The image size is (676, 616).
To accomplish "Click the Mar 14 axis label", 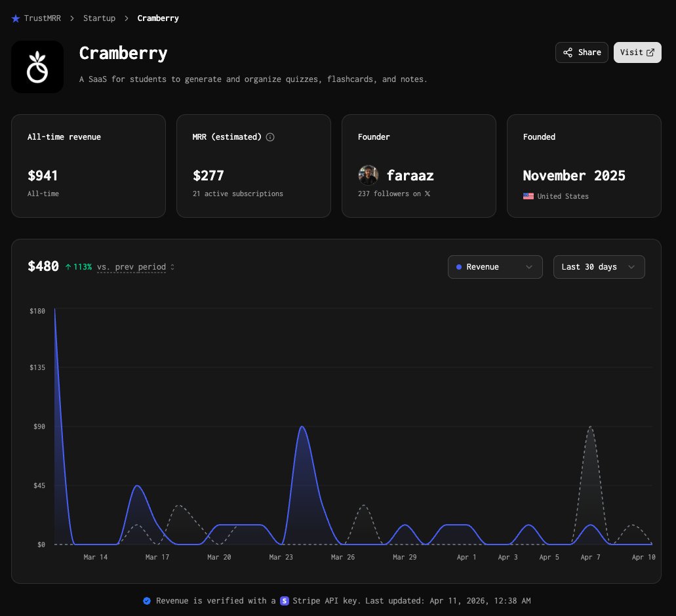I will point(95,557).
